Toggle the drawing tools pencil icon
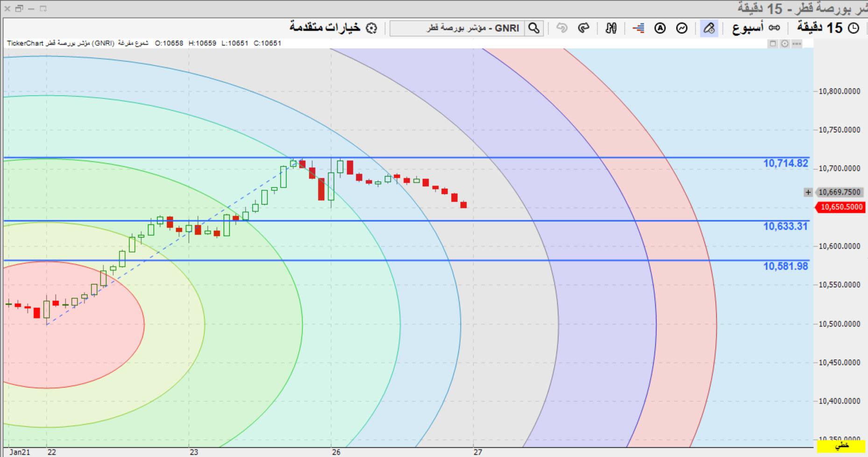The height and width of the screenshot is (457, 868). pos(709,29)
